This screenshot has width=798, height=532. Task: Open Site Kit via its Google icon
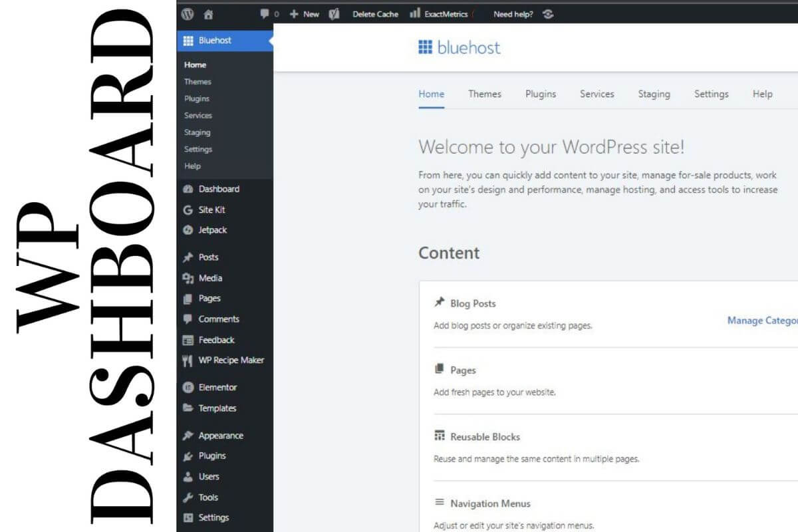188,209
